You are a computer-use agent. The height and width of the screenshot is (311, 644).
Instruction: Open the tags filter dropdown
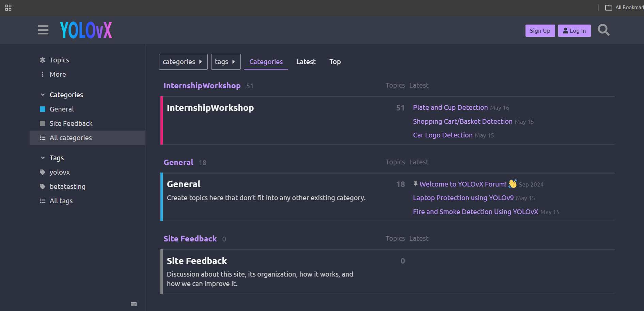226,62
